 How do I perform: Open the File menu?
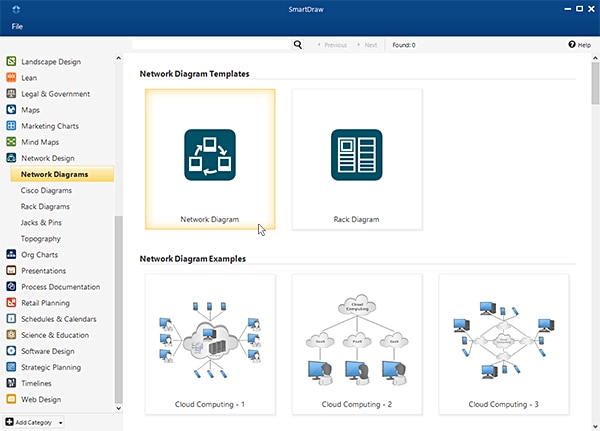pos(17,26)
